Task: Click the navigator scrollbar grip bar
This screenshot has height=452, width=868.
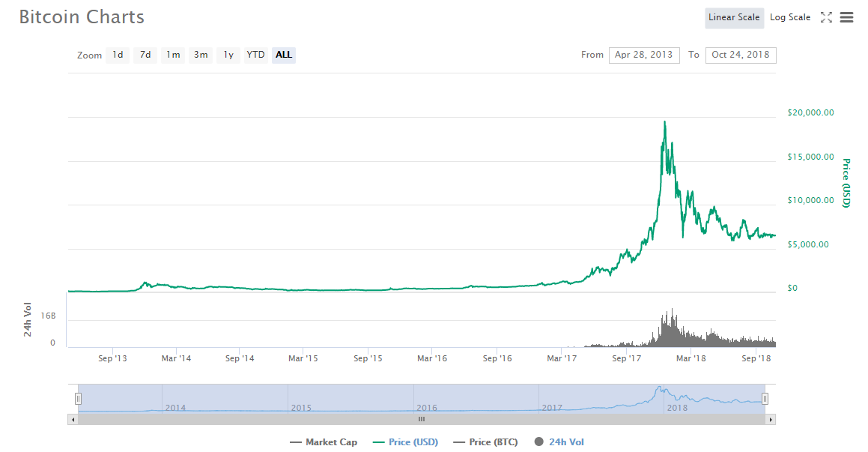Action: point(421,420)
